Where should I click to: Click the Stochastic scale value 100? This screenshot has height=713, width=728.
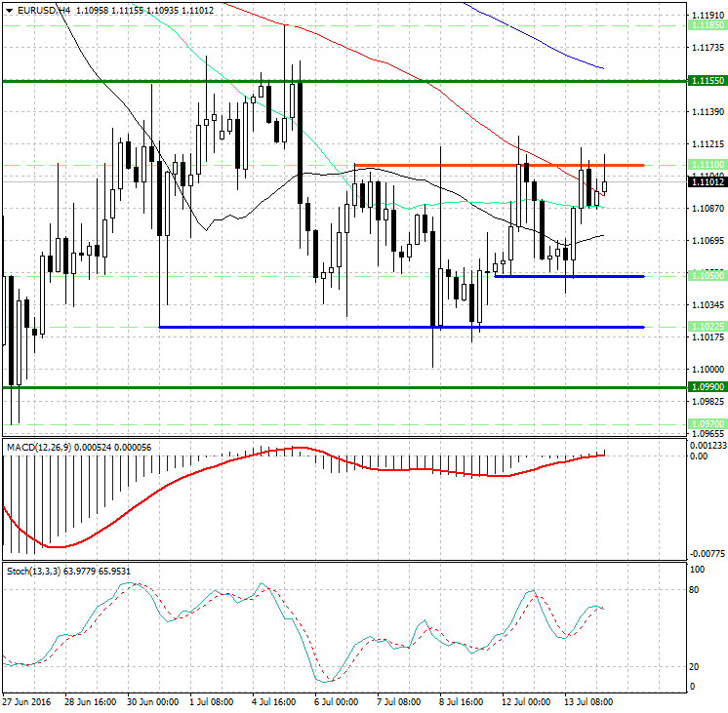pyautogui.click(x=698, y=570)
